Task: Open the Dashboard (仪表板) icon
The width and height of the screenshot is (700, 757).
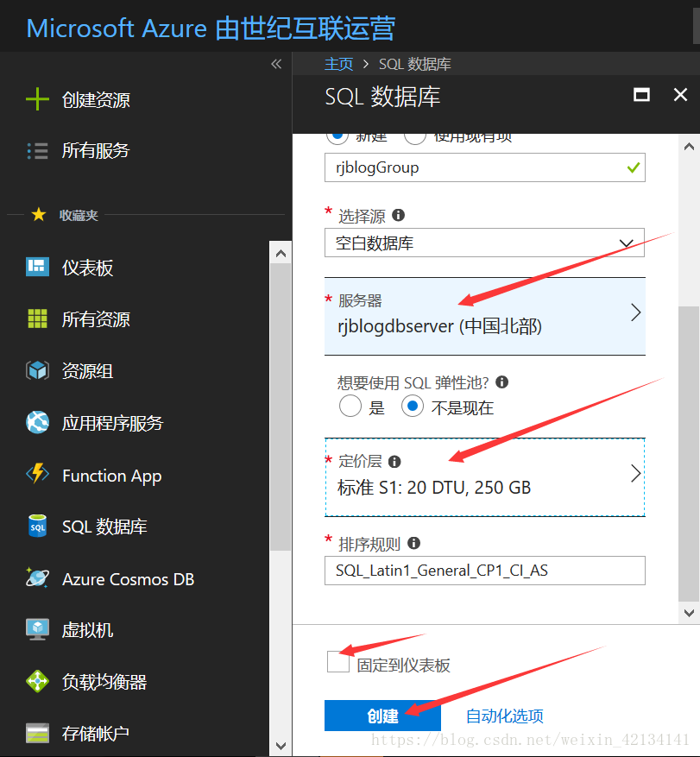Action: [x=37, y=267]
